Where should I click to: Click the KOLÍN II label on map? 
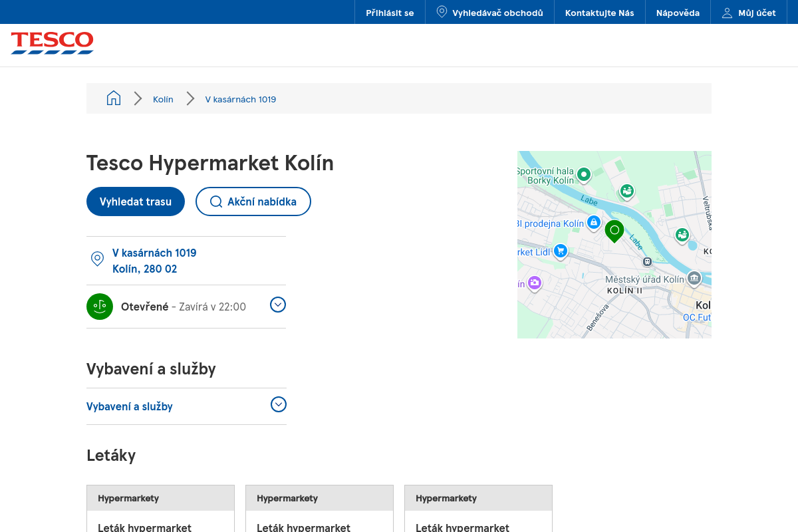click(x=625, y=291)
